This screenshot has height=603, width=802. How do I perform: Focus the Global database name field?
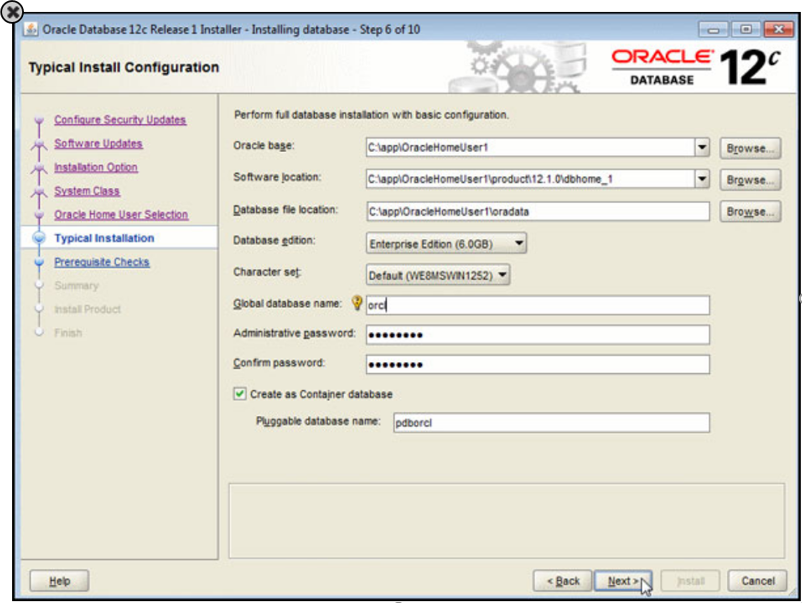click(x=538, y=305)
